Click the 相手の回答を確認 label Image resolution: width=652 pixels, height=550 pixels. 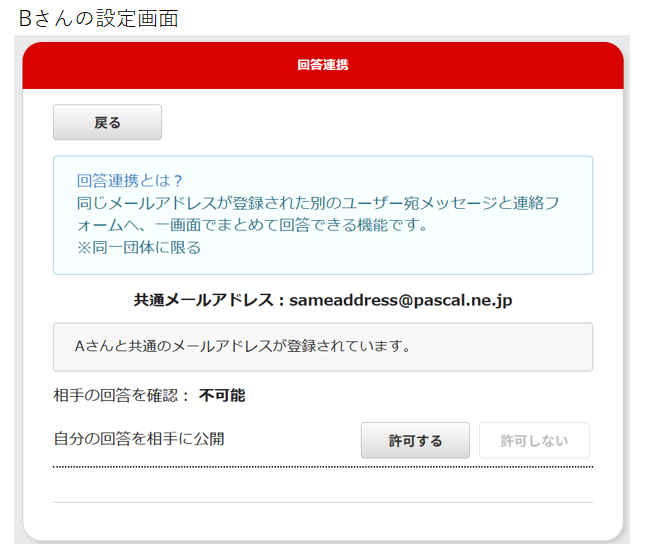coord(116,395)
